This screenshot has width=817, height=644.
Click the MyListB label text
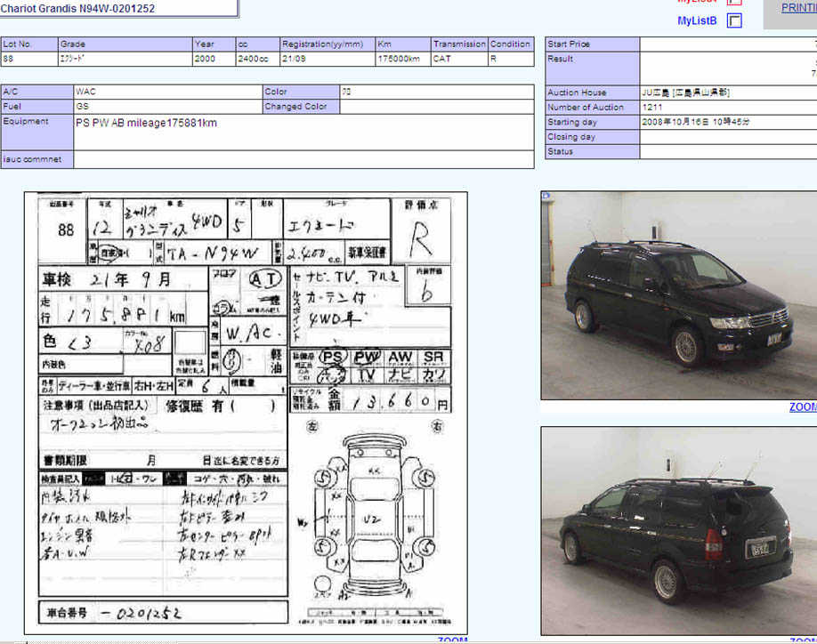[x=697, y=20]
